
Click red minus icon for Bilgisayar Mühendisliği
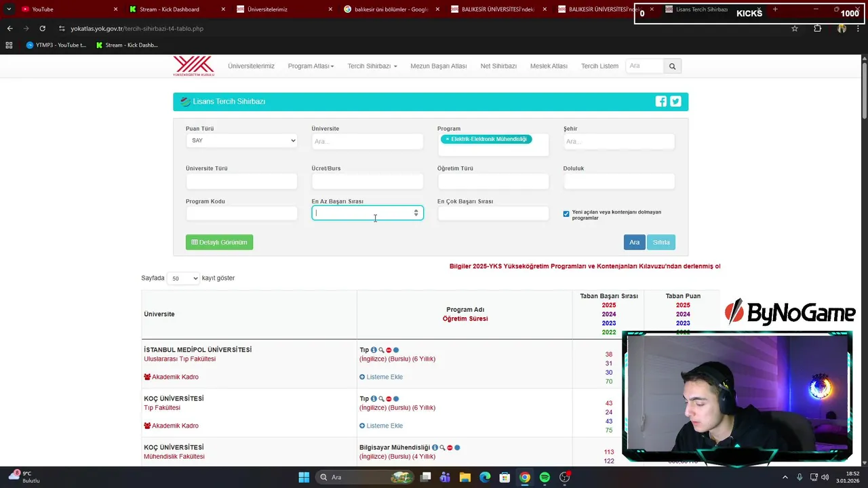coord(450,448)
